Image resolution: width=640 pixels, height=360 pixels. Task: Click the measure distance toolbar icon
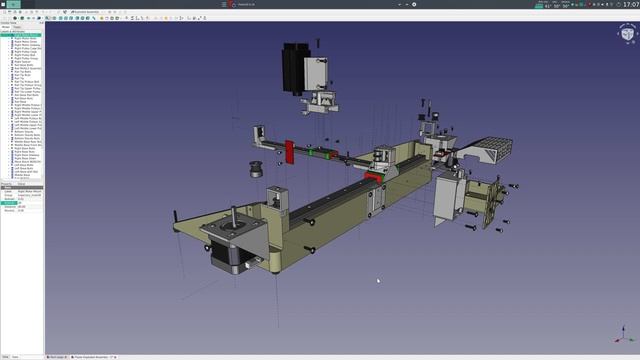pyautogui.click(x=93, y=18)
